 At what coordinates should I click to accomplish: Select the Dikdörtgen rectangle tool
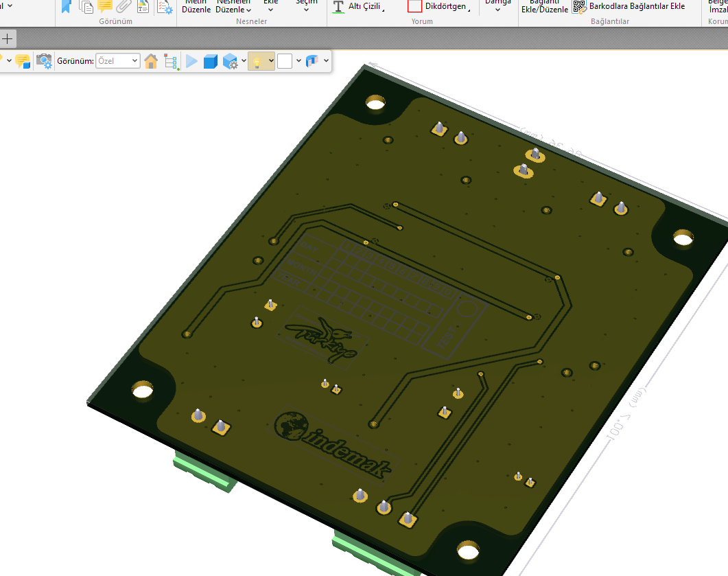[x=439, y=6]
